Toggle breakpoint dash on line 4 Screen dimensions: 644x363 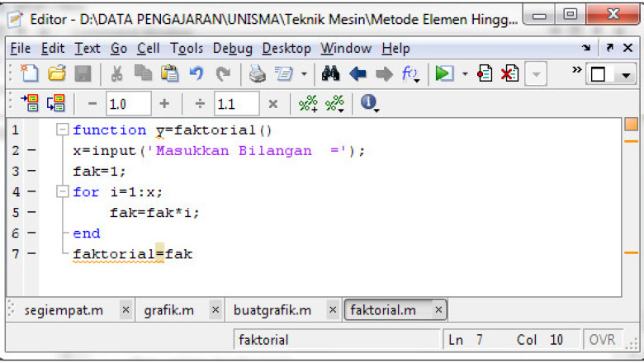point(31,191)
